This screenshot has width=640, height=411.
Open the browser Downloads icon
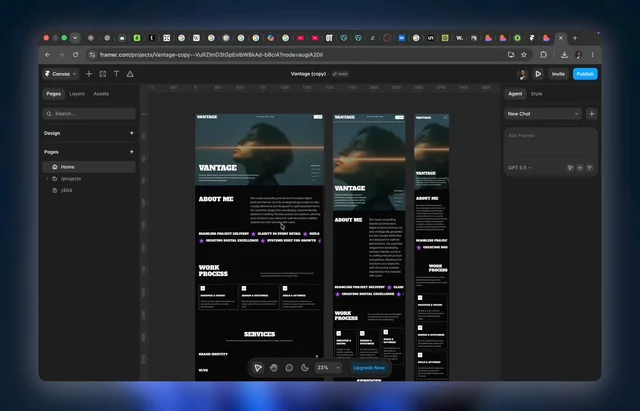click(564, 55)
